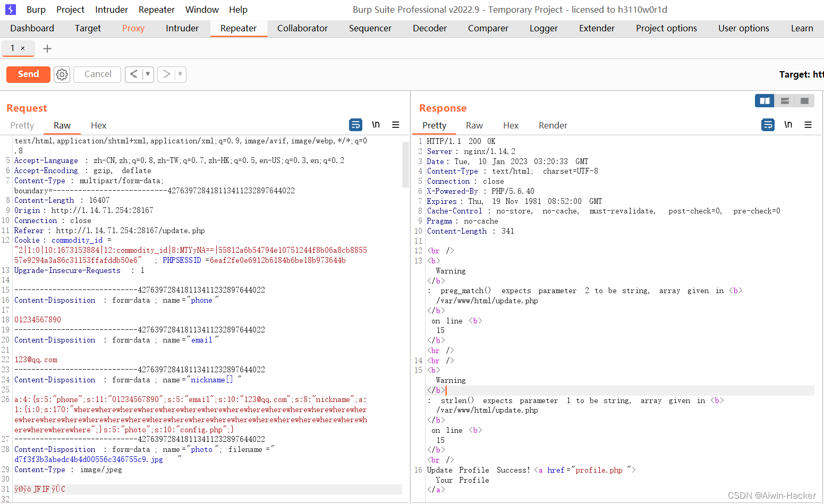Switch to the Collaborator tab
The width and height of the screenshot is (824, 504).
[302, 28]
